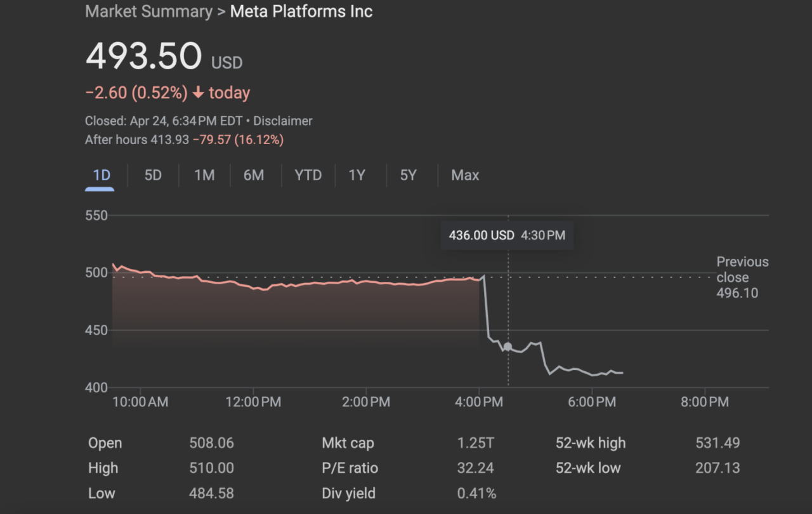Select the YTD time range tab
The height and width of the screenshot is (514, 812).
tap(308, 175)
